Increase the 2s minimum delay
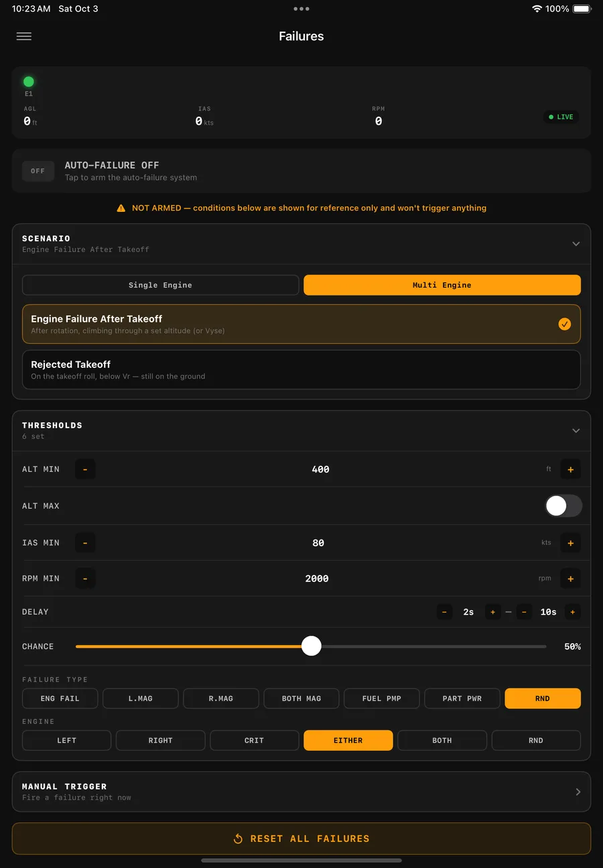This screenshot has height=868, width=603. [x=493, y=612]
